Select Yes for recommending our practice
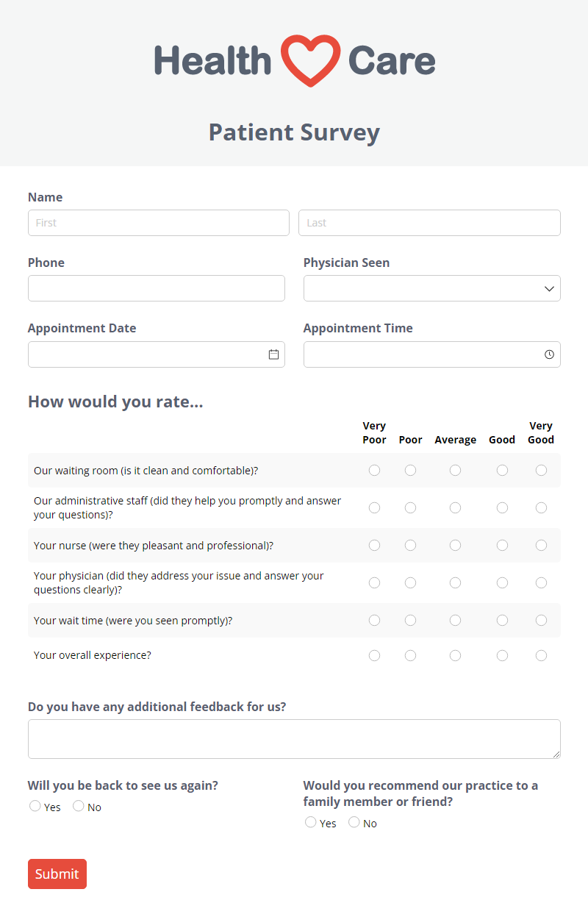The height and width of the screenshot is (917, 588). 310,822
